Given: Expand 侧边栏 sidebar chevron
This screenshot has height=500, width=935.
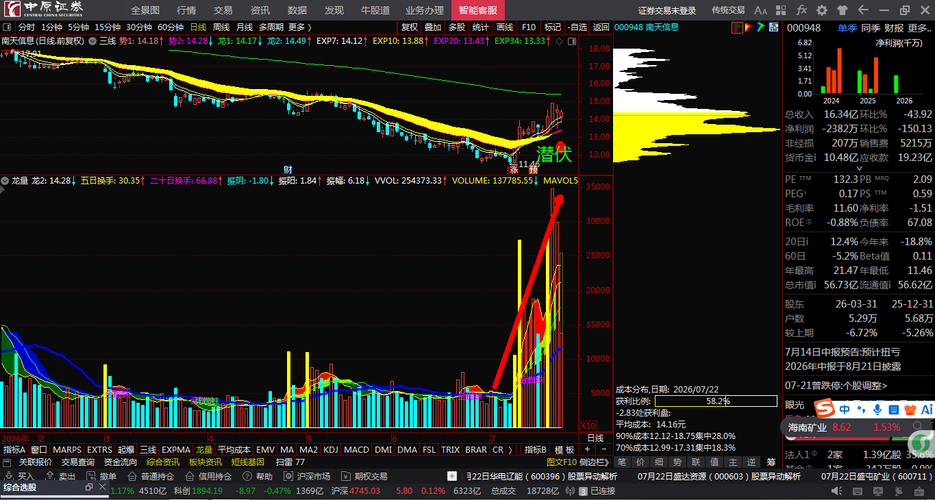Looking at the screenshot, I should point(595,461).
